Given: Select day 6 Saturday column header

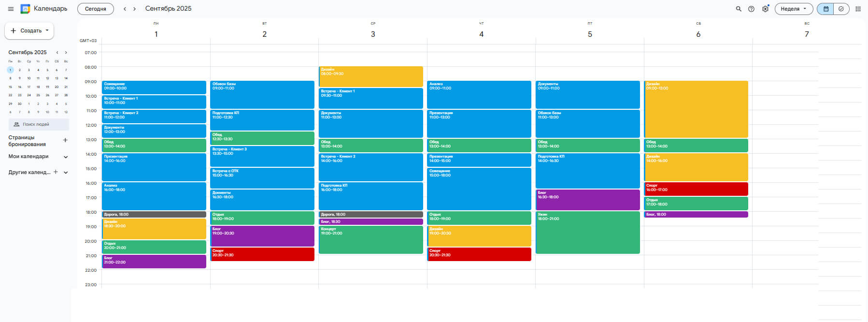Looking at the screenshot, I should (x=698, y=34).
